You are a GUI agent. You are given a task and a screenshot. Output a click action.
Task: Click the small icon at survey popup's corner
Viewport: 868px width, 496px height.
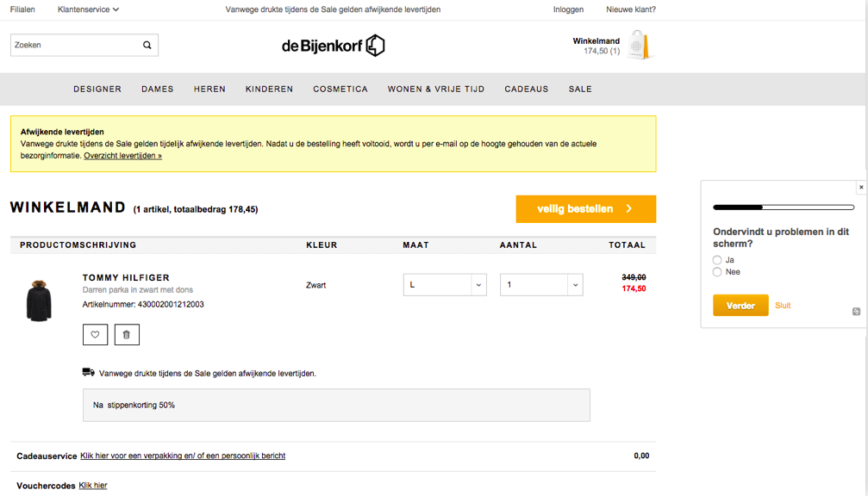coord(857,312)
